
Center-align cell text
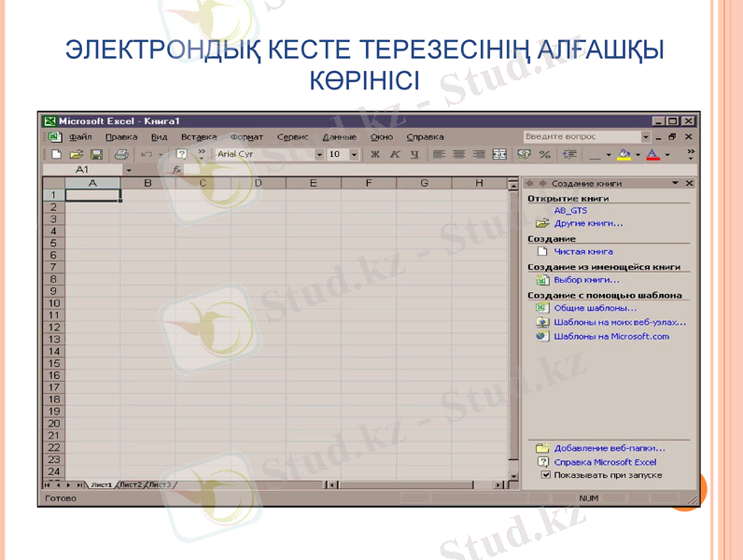click(x=458, y=154)
